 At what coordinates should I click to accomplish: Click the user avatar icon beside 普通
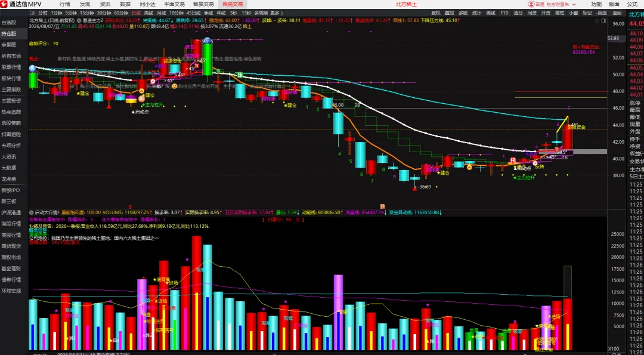[531, 4]
